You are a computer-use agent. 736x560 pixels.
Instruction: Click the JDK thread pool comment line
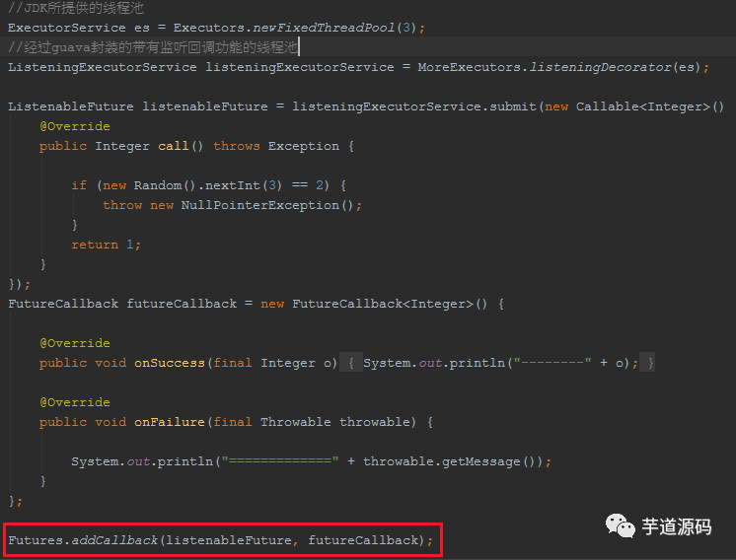point(76,8)
